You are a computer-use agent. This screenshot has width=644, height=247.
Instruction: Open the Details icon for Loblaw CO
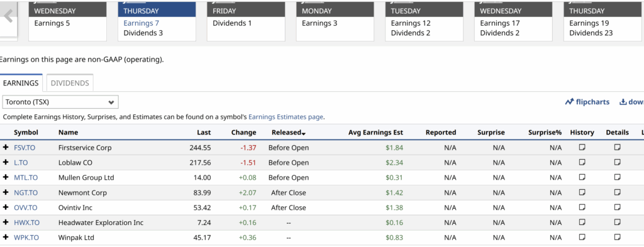(x=618, y=163)
